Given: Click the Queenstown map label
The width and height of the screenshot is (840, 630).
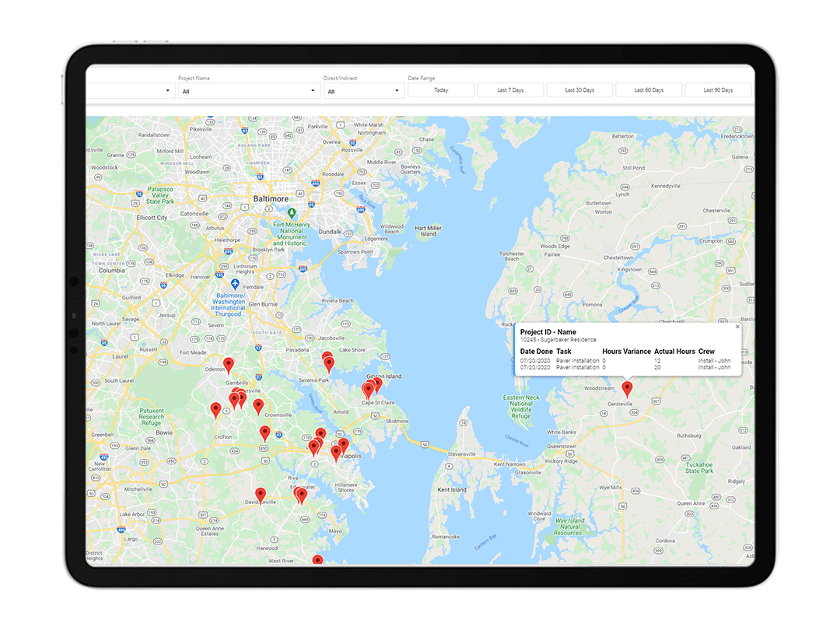Looking at the screenshot, I should (x=562, y=446).
